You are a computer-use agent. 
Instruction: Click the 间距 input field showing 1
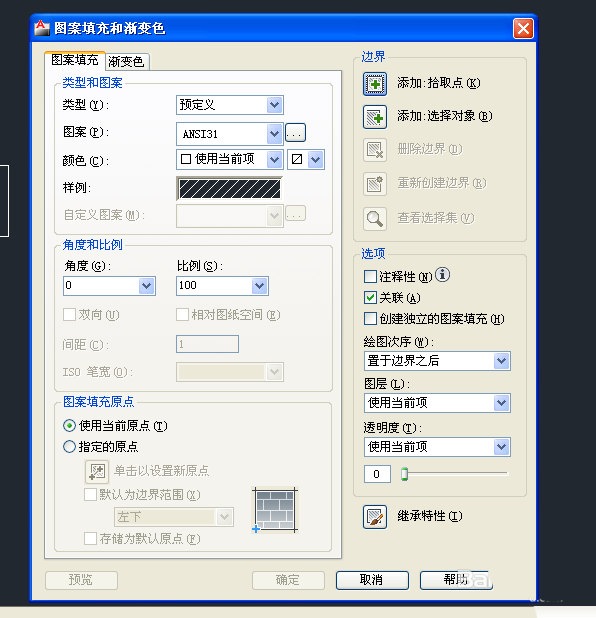point(207,344)
